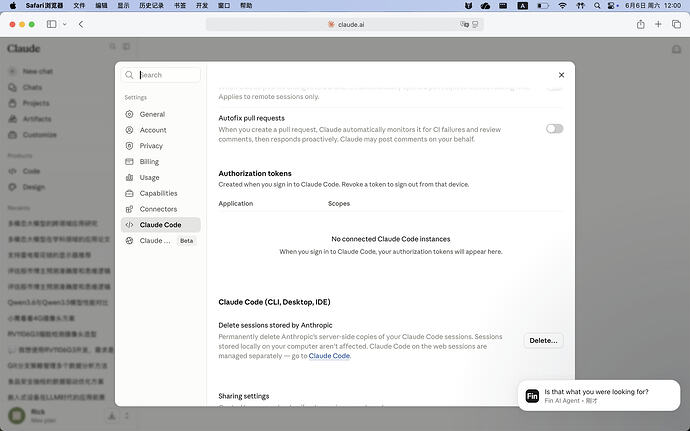Click the Delete… sessions button

[x=543, y=340]
